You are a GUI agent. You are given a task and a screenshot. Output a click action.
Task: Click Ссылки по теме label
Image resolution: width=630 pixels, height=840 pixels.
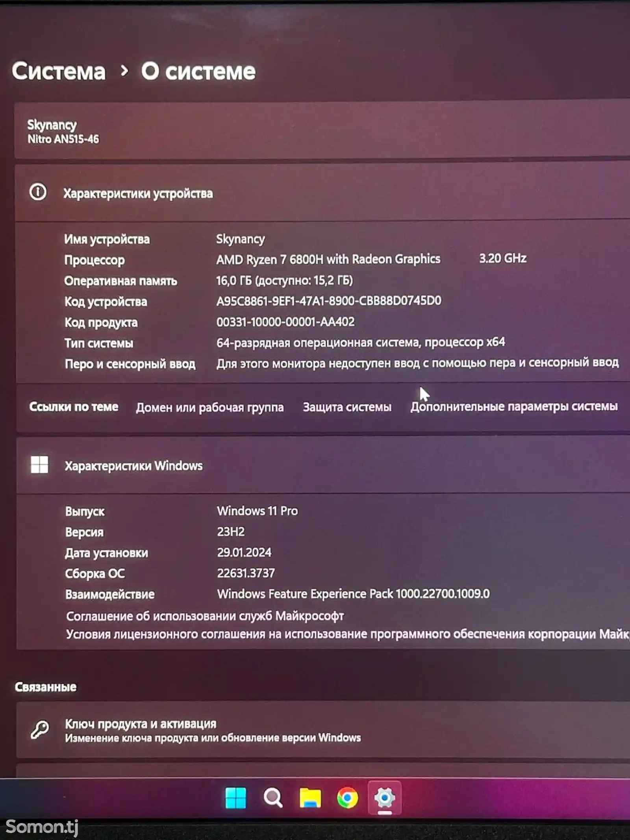point(74,407)
